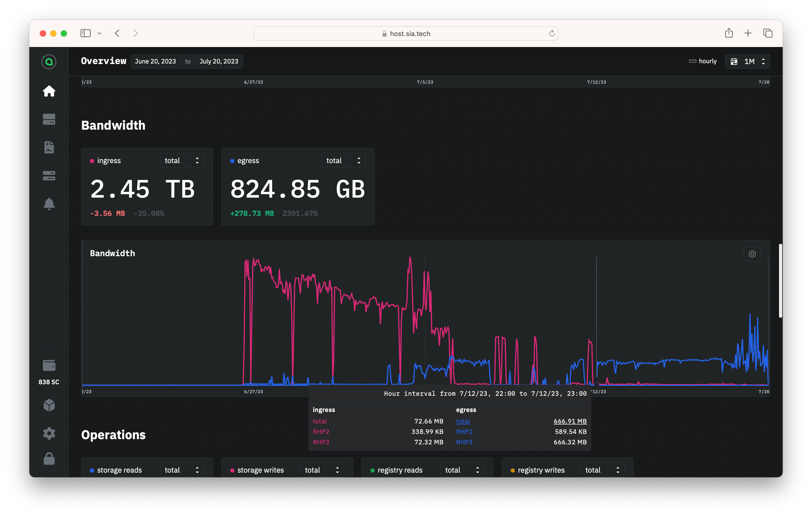Click the 824.85 GB egress value

pyautogui.click(x=298, y=189)
